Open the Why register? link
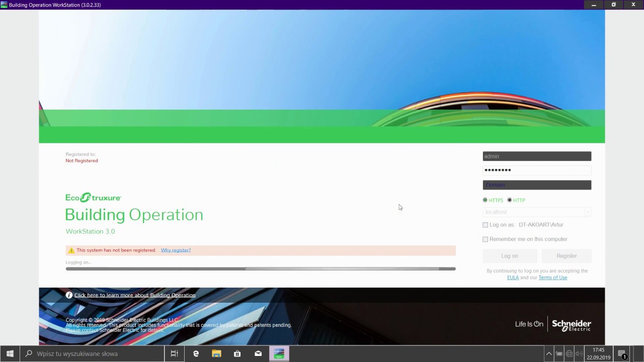 click(x=176, y=250)
